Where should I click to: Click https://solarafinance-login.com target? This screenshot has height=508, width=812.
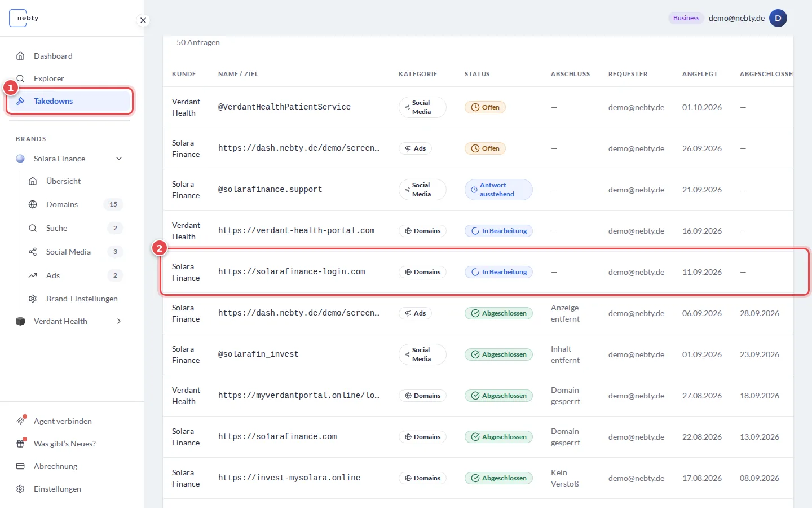pyautogui.click(x=292, y=272)
